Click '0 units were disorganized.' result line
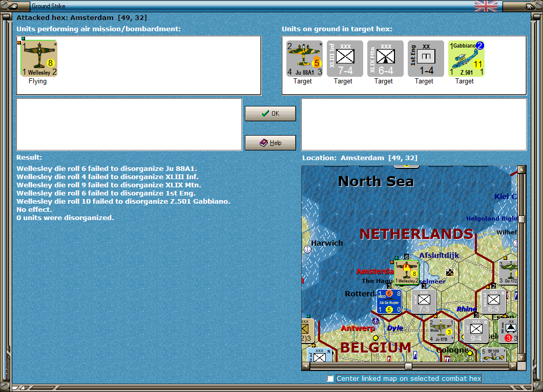 pyautogui.click(x=65, y=217)
